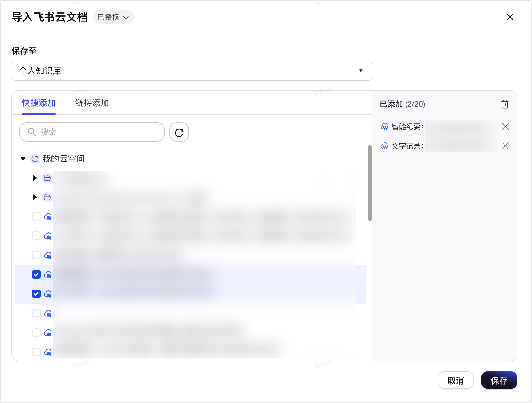
Task: Click the refresh file list button
Action: [179, 132]
